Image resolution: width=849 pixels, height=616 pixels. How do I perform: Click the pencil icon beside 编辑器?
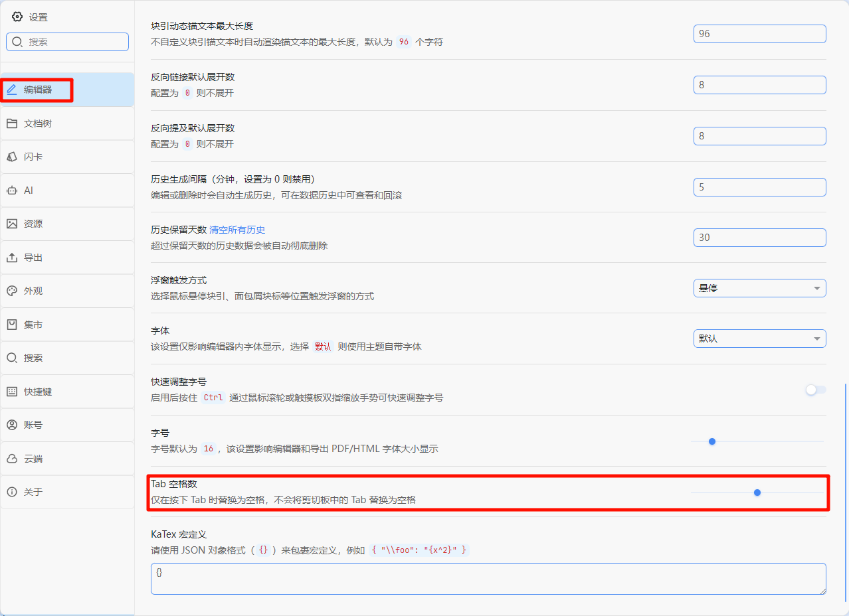(x=12, y=90)
